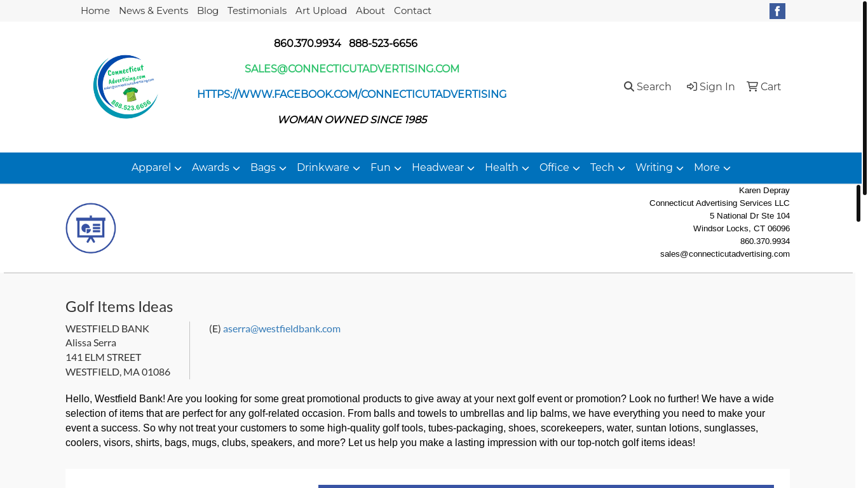868x488 pixels.
Task: Expand the More menu
Action: coord(712,168)
